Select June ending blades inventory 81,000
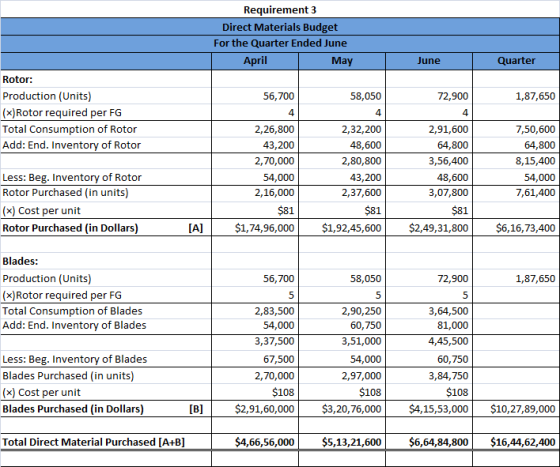 [452, 325]
